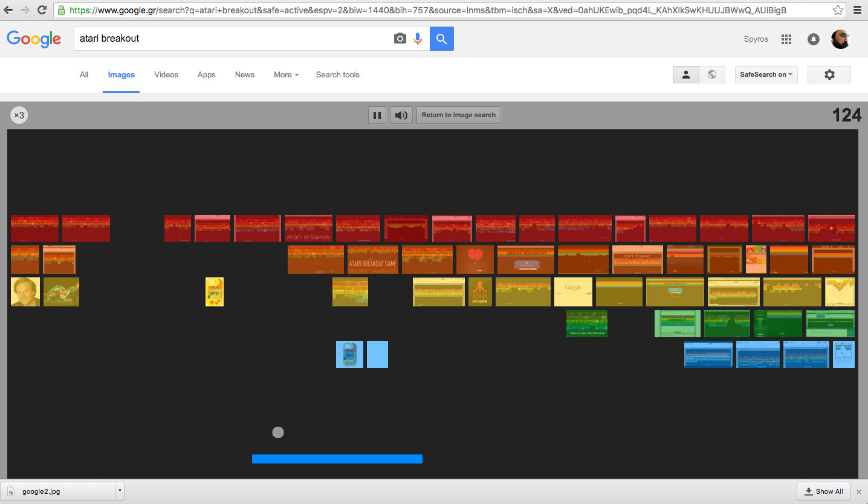Open the Chrome hamburger menu
868x504 pixels.
[858, 10]
